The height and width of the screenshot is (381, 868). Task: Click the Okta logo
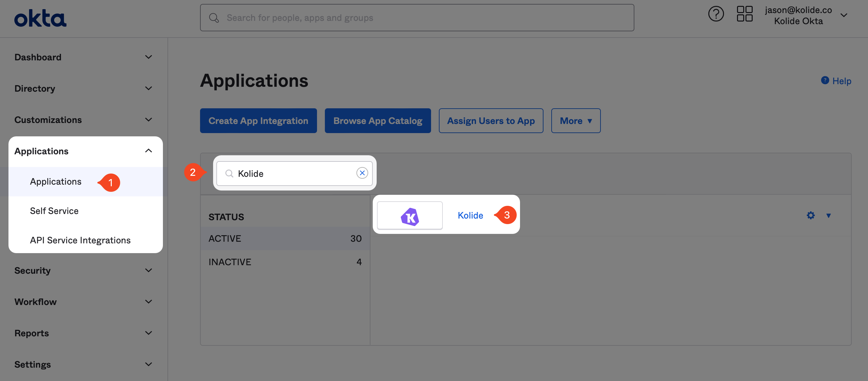[x=40, y=18]
